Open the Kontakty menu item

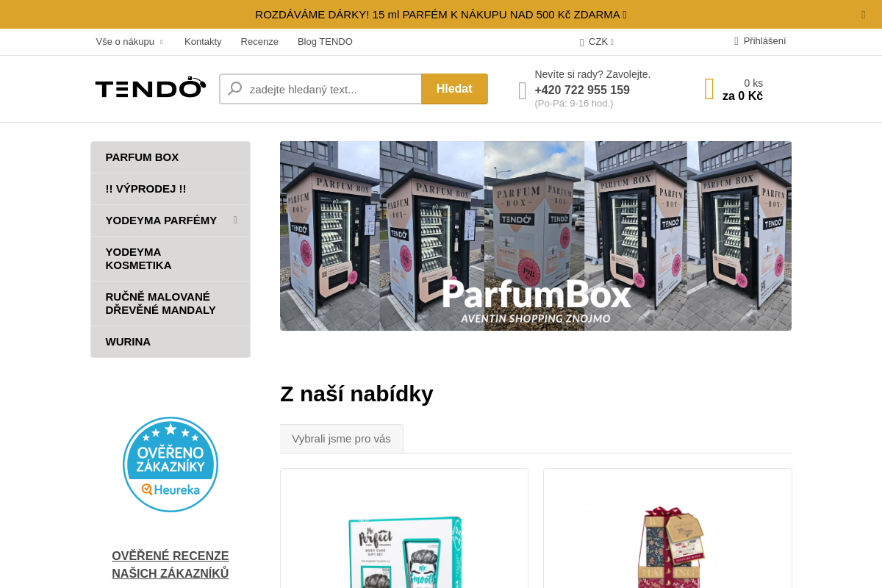(203, 42)
